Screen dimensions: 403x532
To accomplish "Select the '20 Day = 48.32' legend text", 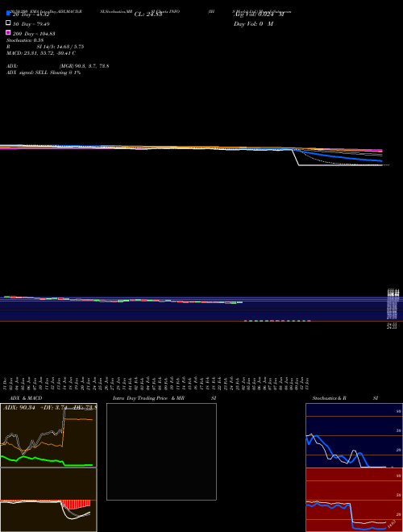I will point(31,15).
